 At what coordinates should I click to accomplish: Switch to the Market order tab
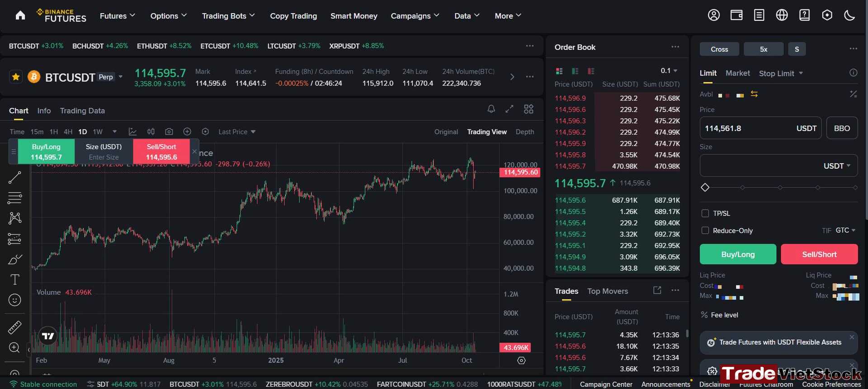tap(738, 73)
